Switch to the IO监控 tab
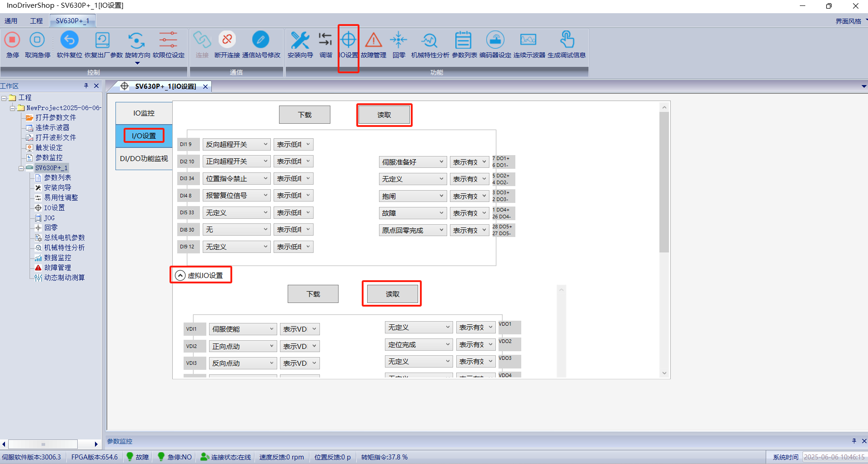Screen dimensions: 868x464 tap(144, 113)
